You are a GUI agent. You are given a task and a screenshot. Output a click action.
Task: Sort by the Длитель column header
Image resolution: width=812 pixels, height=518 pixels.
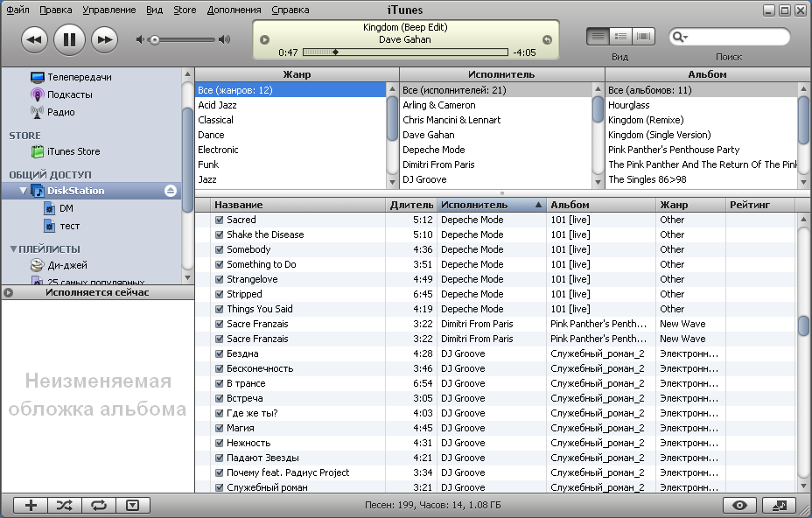click(x=412, y=205)
